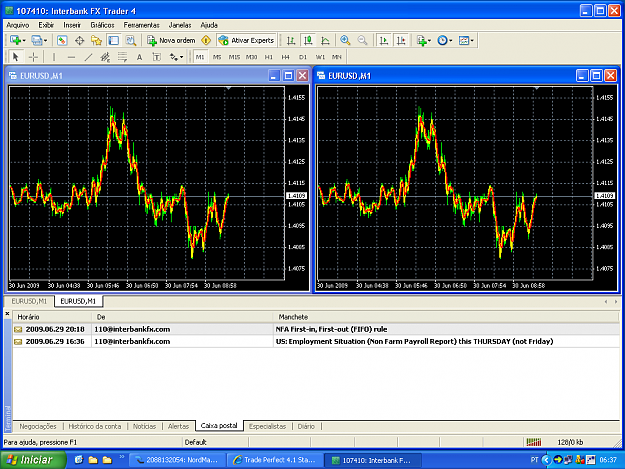Select the trendline tool

(88, 57)
